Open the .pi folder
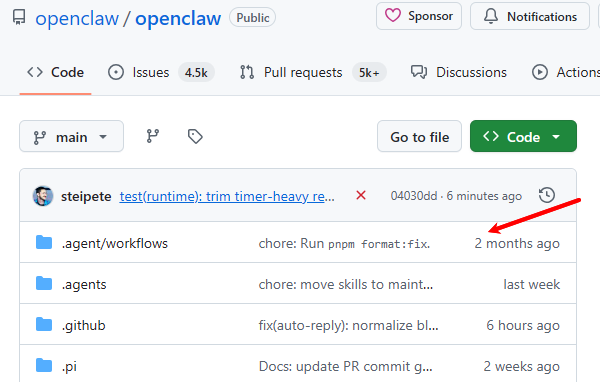The width and height of the screenshot is (600, 382). 69,366
